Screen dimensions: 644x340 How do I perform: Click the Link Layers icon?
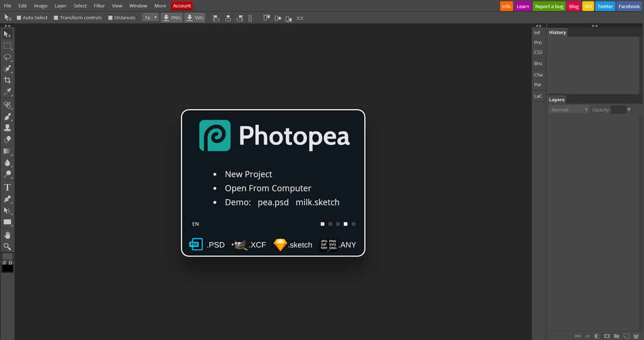pos(577,336)
